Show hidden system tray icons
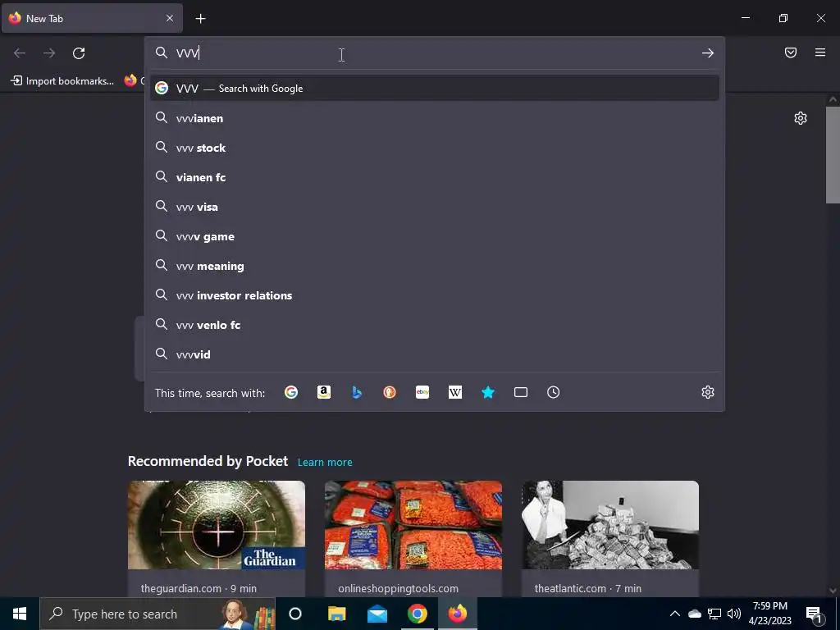Viewport: 840px width, 630px height. 675,614
